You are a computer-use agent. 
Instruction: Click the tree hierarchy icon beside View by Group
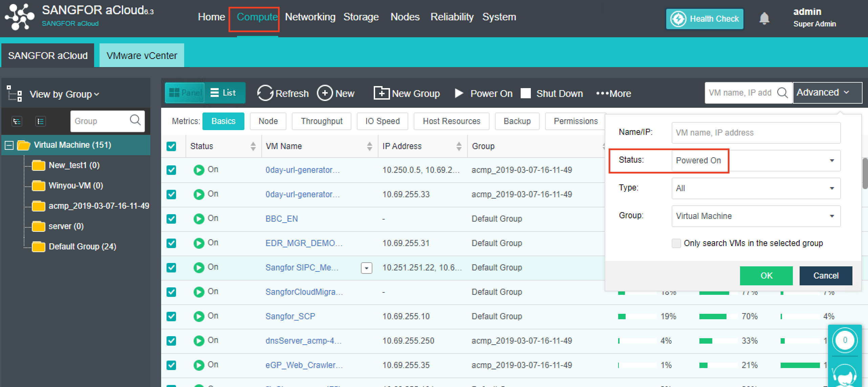tap(15, 94)
